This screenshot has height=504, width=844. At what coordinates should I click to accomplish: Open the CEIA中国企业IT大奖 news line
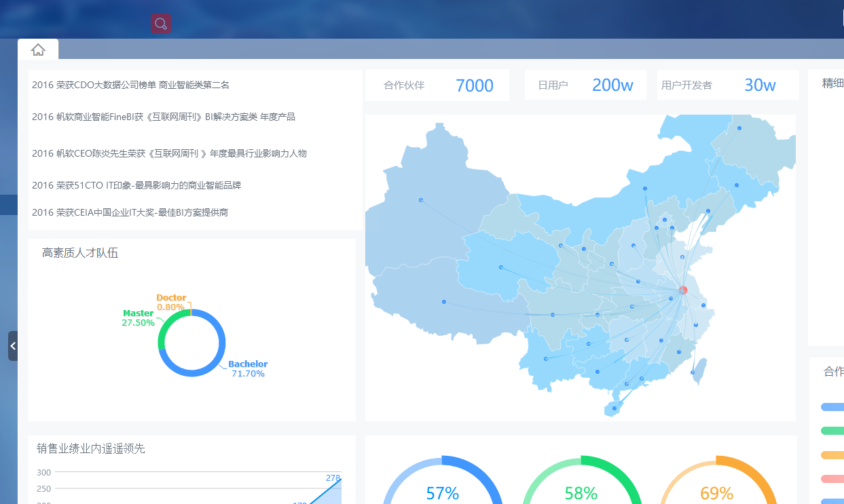(130, 212)
